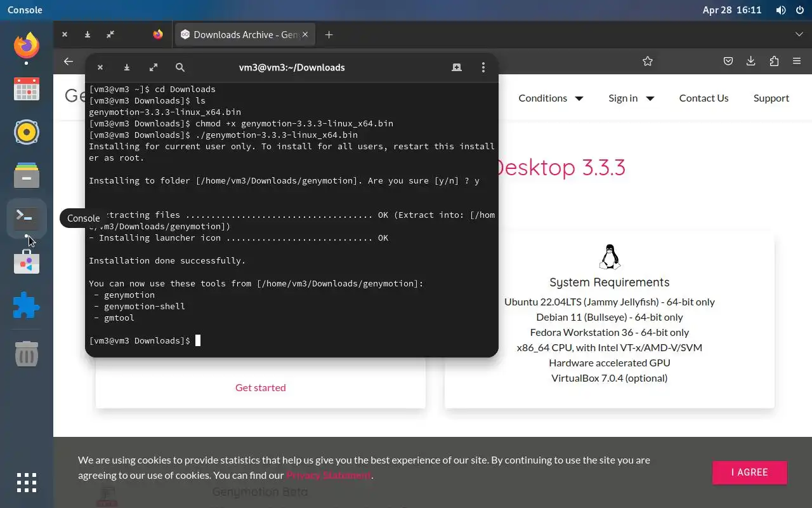Open the Console app menu in top bar

click(x=25, y=10)
